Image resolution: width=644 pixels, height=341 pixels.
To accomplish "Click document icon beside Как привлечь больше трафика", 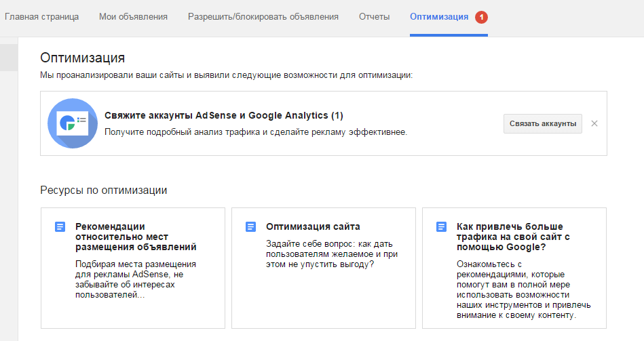I will click(441, 227).
